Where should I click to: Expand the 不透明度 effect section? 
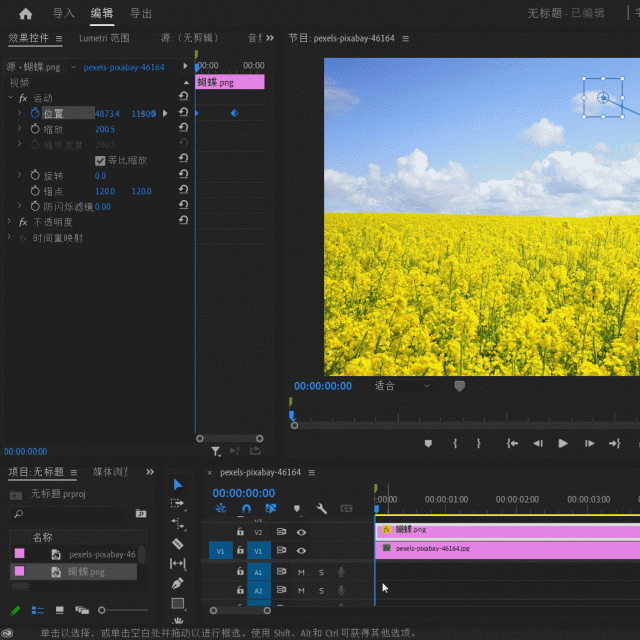point(10,222)
